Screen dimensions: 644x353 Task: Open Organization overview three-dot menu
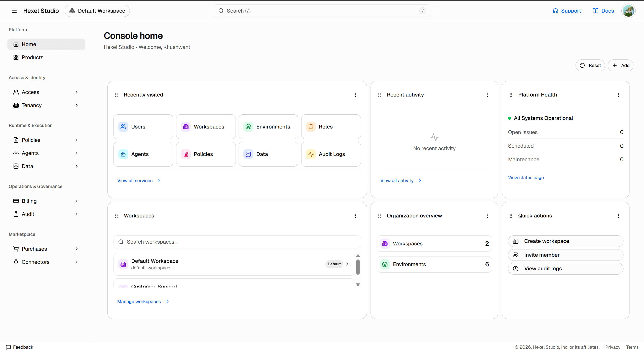pyautogui.click(x=487, y=216)
